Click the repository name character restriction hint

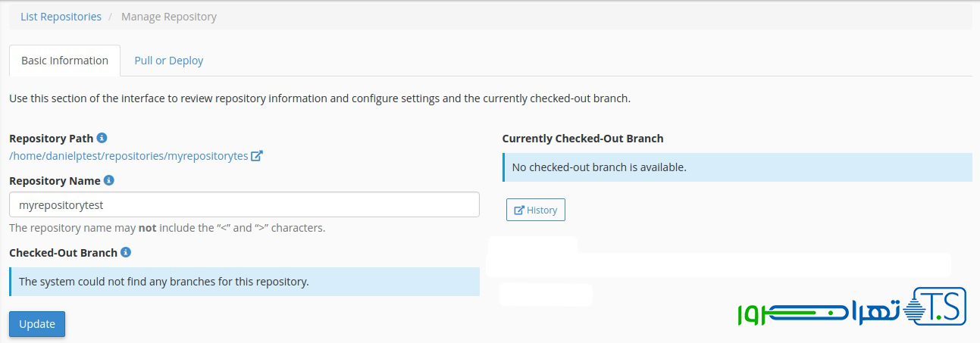167,228
